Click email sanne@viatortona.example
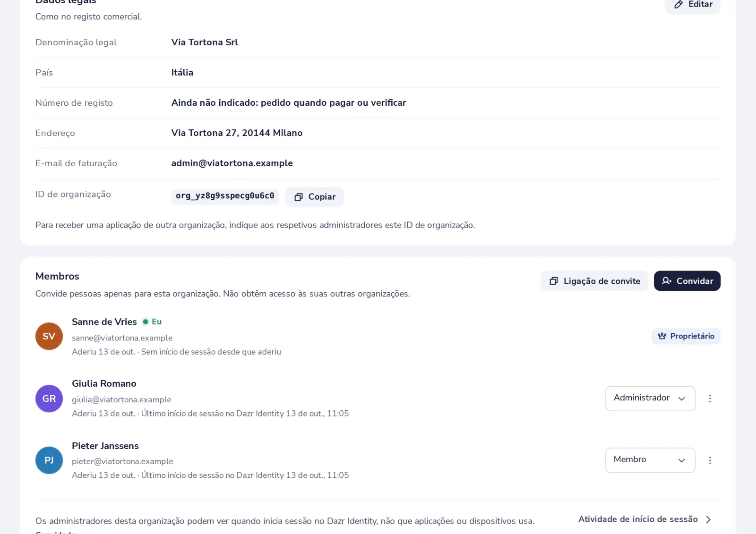756x534 pixels. (x=122, y=338)
